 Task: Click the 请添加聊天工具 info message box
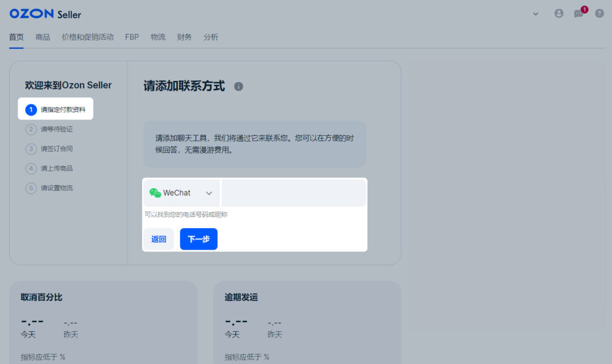(254, 144)
